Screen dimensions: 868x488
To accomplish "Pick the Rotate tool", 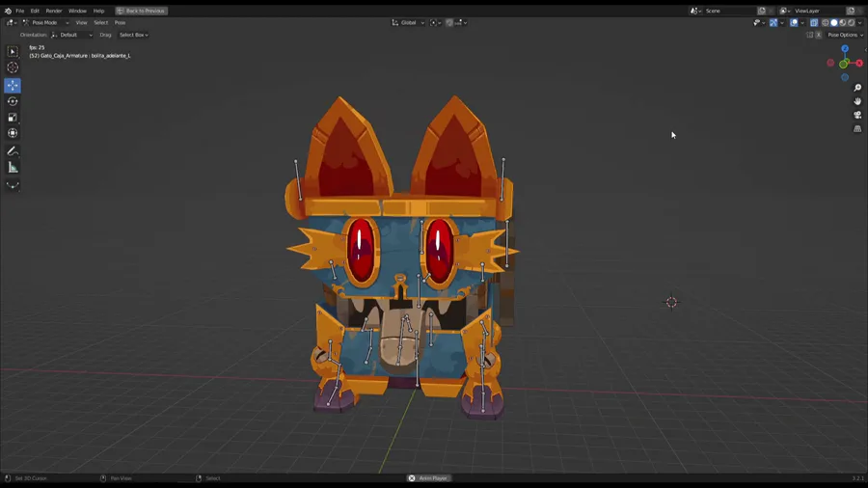I will click(x=13, y=101).
